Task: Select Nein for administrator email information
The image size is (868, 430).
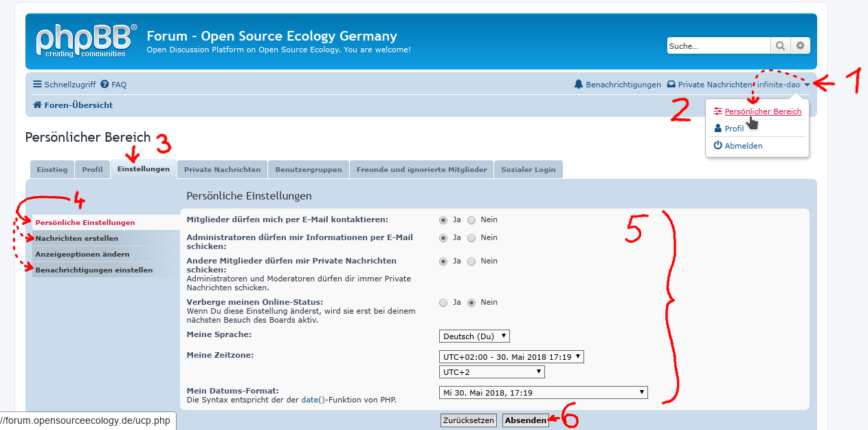Action: click(471, 238)
